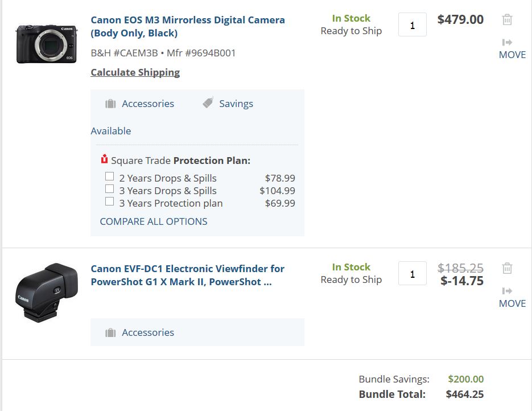The width and height of the screenshot is (532, 411).
Task: Click the move arrow icon for EVF-DC1
Action: coord(507,291)
